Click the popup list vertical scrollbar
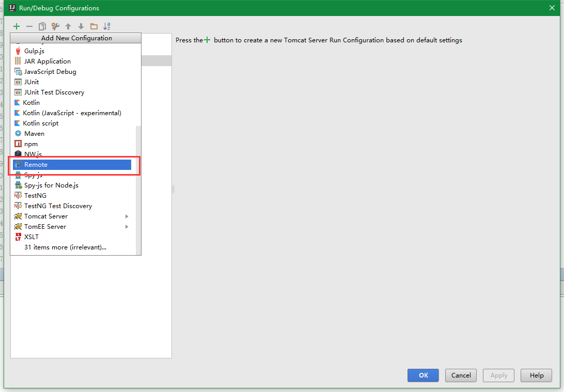The height and width of the screenshot is (392, 564). (x=138, y=190)
